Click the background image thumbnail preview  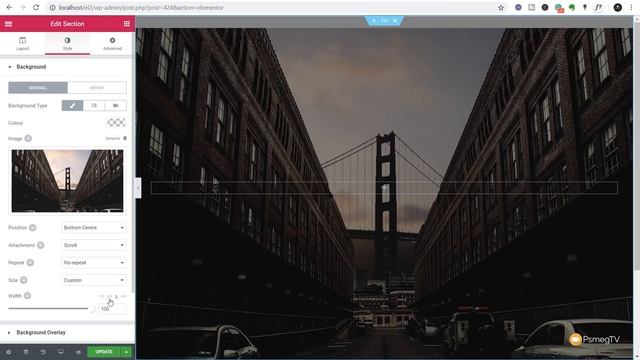pyautogui.click(x=67, y=181)
